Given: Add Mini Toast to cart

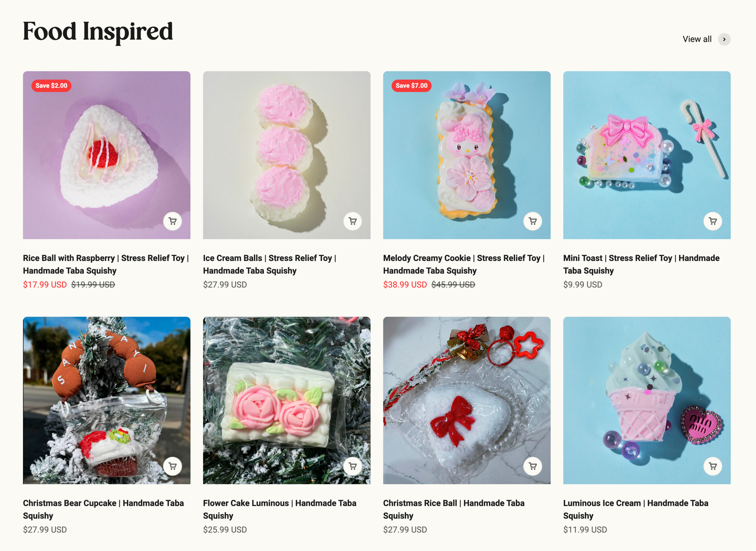Looking at the screenshot, I should coord(713,221).
